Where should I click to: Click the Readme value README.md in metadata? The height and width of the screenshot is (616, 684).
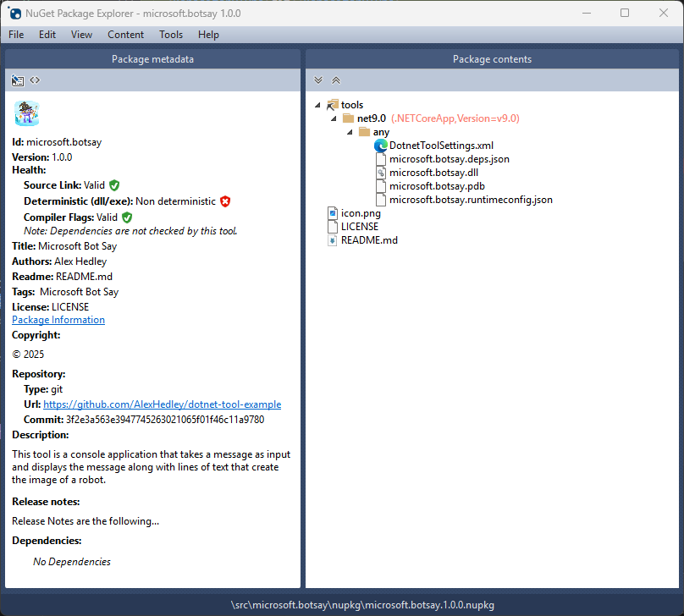(84, 277)
